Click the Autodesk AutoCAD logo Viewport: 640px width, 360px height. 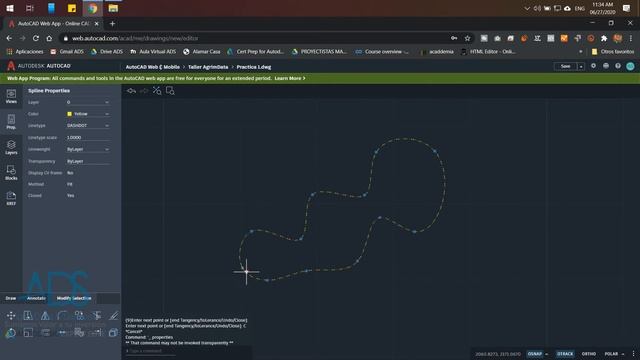(39, 66)
